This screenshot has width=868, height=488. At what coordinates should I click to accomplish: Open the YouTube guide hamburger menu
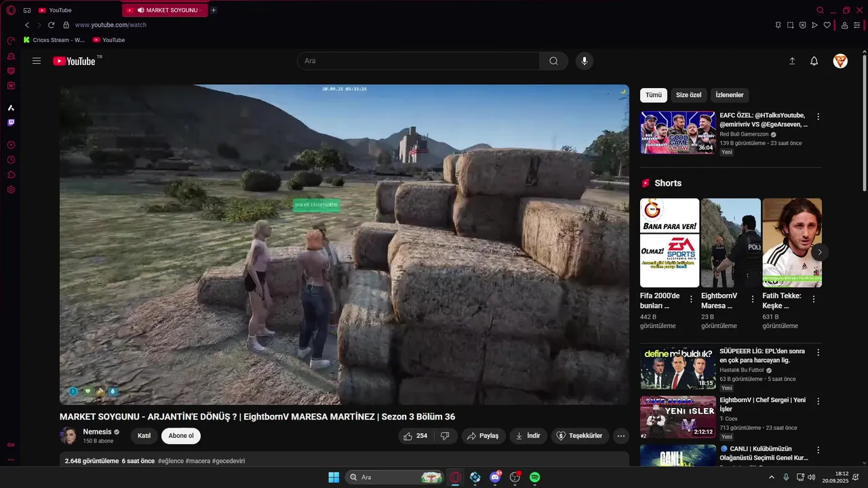point(37,61)
